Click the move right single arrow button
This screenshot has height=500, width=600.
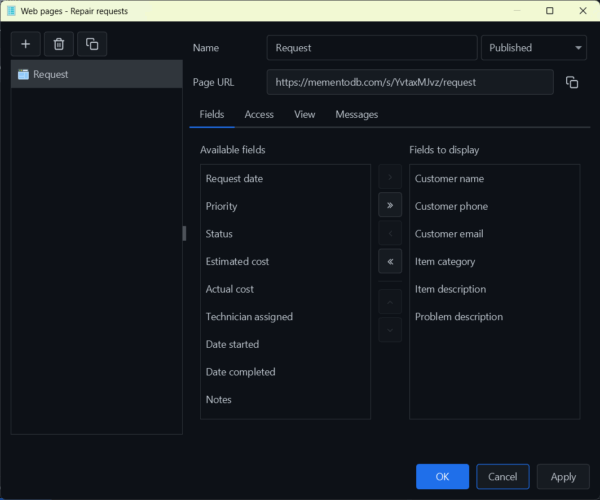(390, 178)
